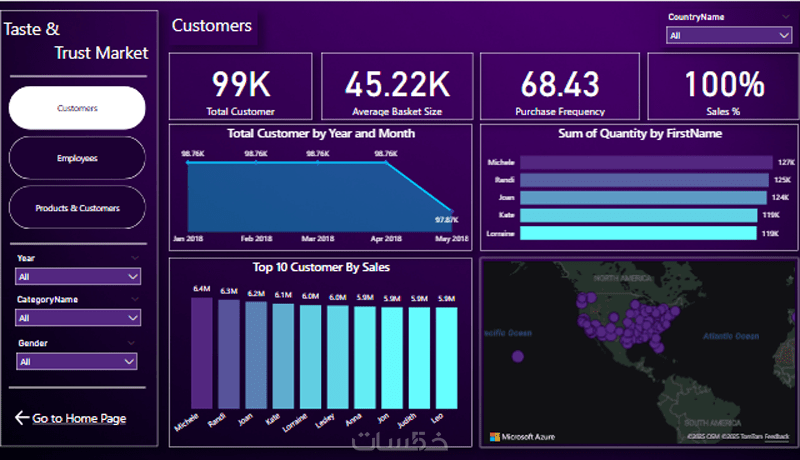Viewport: 800px width, 460px height.
Task: Select Randi bar in Quantity by FirstName chart
Action: coord(644,180)
